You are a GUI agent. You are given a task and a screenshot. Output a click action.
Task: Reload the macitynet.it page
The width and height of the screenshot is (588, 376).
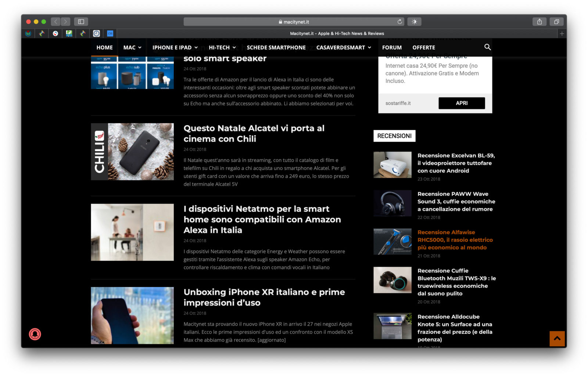[399, 22]
